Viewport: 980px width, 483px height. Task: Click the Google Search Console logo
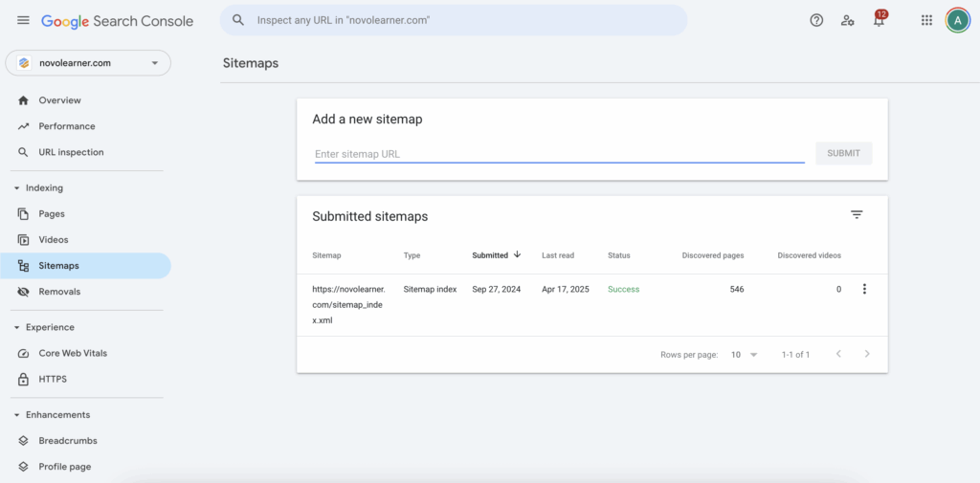[118, 21]
